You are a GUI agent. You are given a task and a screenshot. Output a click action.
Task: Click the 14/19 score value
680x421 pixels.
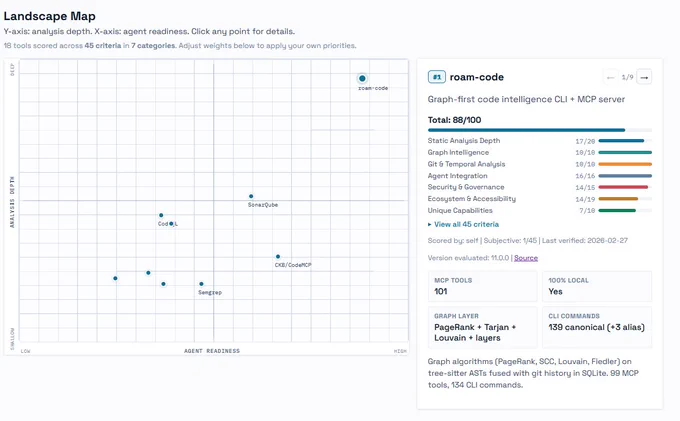pos(585,199)
